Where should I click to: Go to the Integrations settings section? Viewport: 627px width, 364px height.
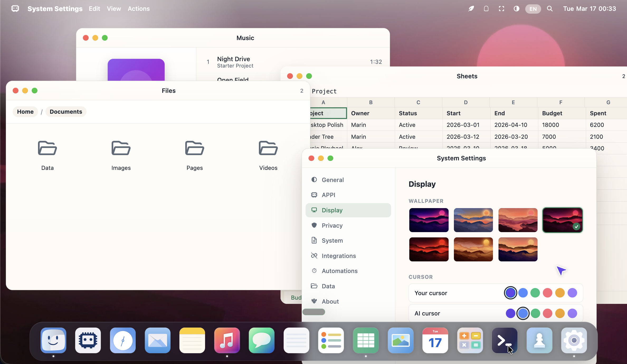339,256
